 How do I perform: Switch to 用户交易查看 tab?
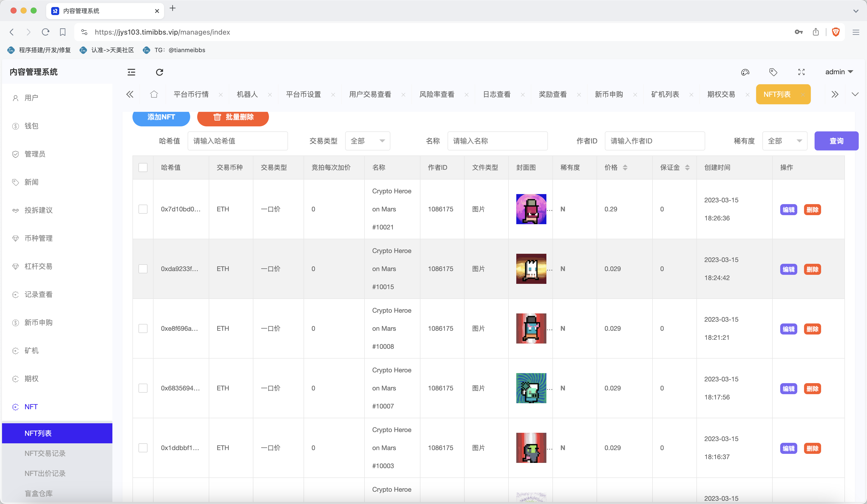[370, 95]
